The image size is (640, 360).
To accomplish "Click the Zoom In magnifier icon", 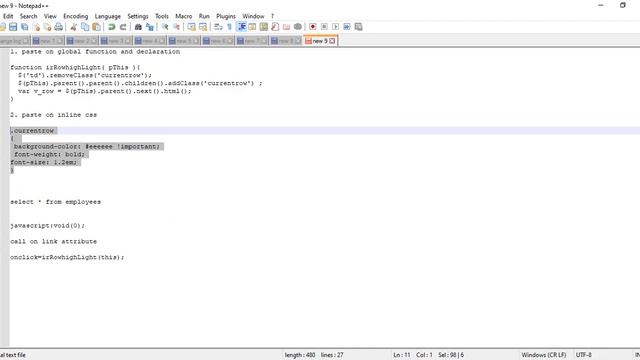I will coord(165,27).
